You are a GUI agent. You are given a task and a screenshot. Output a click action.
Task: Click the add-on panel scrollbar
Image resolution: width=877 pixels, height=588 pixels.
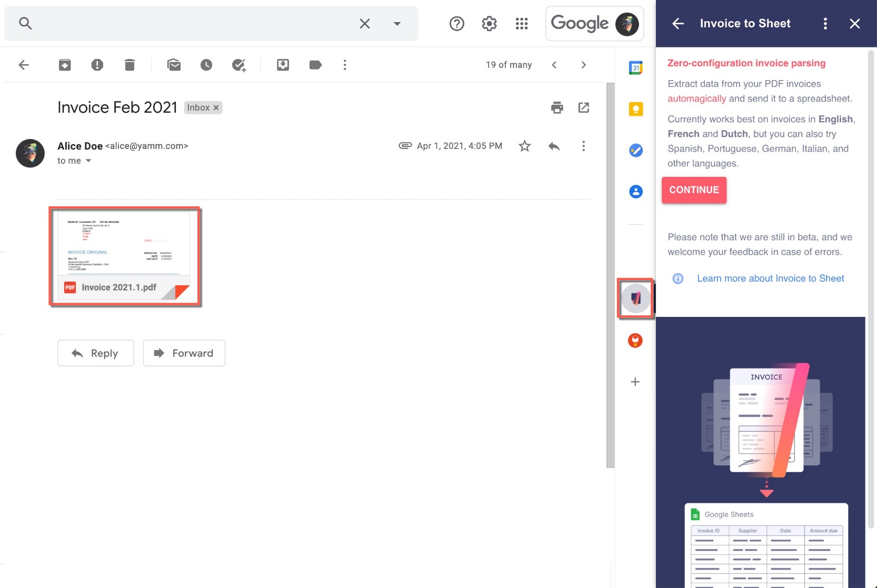[871, 289]
